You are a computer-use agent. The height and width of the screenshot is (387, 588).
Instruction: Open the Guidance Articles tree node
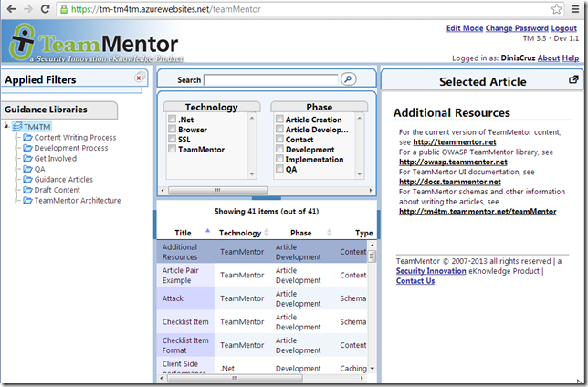point(63,180)
